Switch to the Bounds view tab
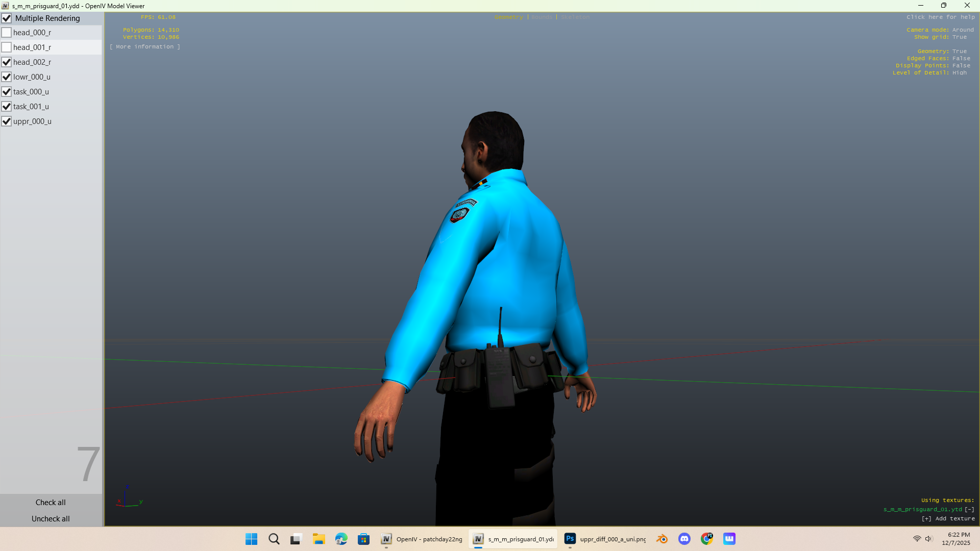980x551 pixels. tap(542, 17)
